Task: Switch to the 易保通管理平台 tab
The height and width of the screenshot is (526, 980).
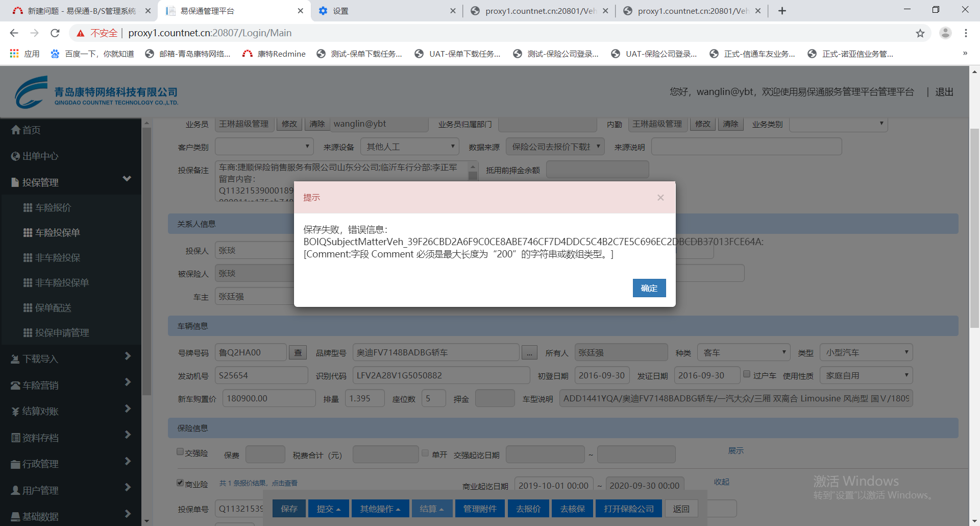Action: [x=234, y=11]
